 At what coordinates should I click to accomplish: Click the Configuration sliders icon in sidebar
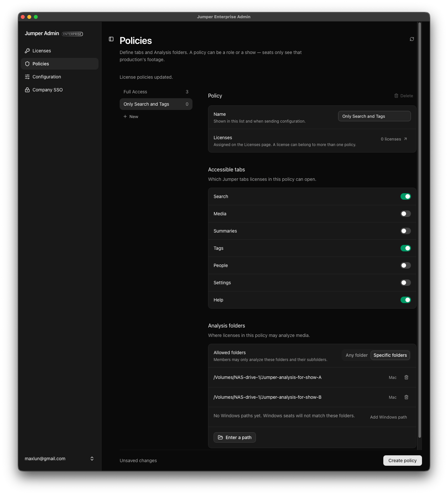click(27, 77)
